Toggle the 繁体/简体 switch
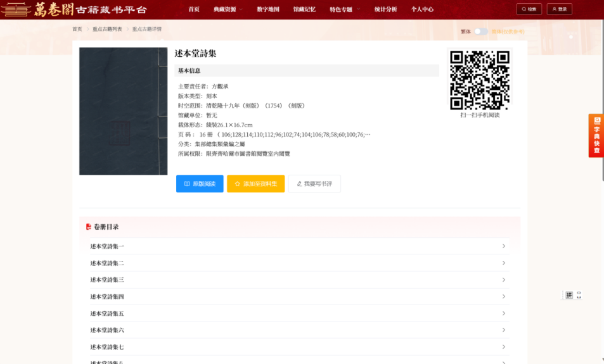 click(x=481, y=32)
